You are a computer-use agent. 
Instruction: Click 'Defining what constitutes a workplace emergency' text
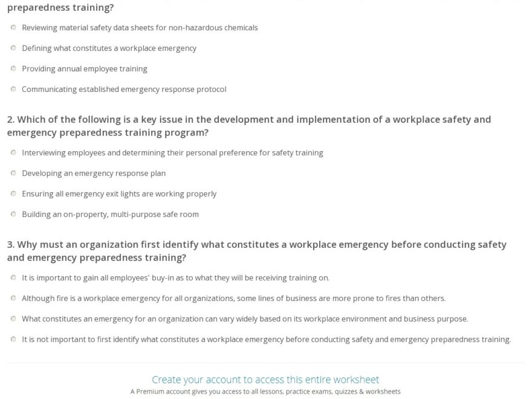(109, 48)
